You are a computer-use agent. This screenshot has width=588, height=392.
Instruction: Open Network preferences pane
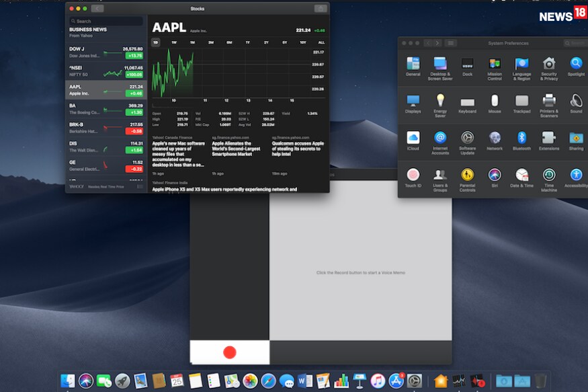pyautogui.click(x=495, y=141)
